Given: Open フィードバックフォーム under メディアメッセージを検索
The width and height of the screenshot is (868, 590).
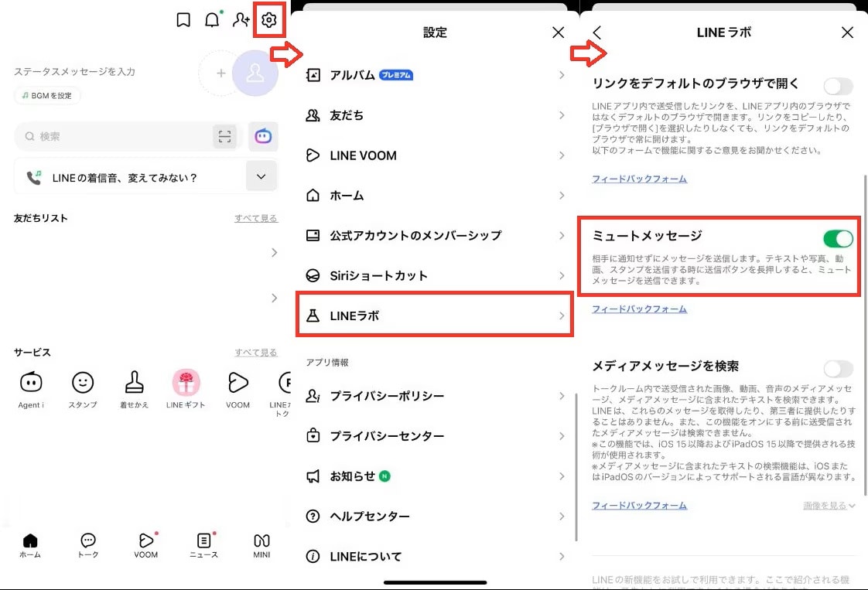Looking at the screenshot, I should tap(639, 505).
